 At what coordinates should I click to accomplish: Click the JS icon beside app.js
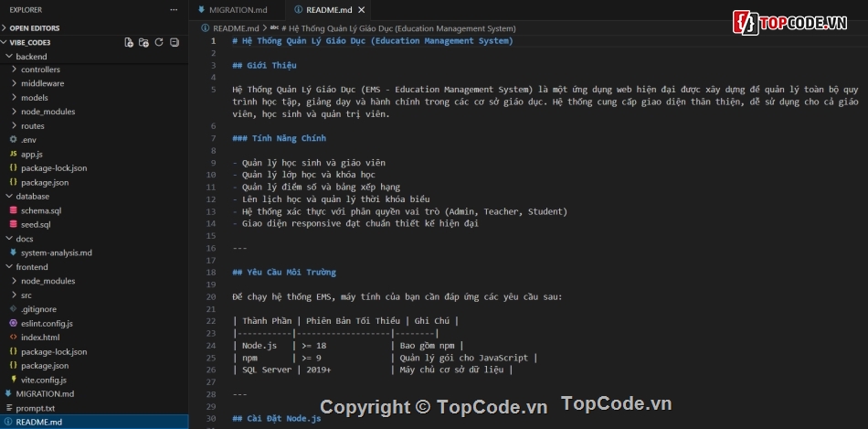point(14,154)
